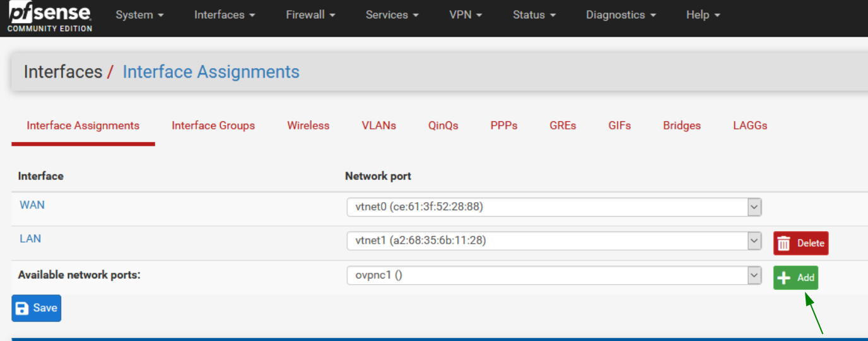Open the System menu

tap(139, 15)
